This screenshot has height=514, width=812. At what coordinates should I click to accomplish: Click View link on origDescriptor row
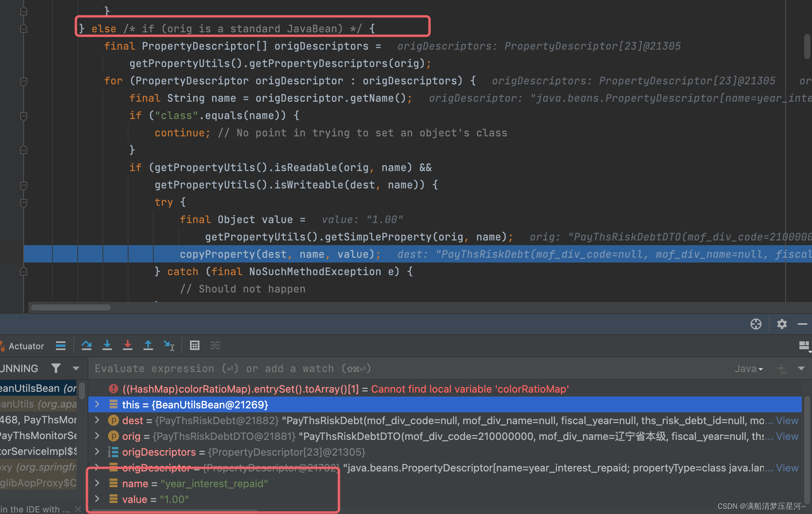pos(787,468)
